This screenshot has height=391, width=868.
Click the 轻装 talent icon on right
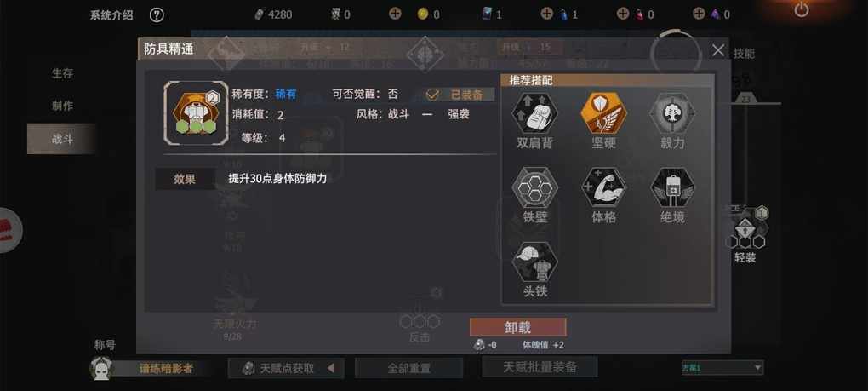[745, 228]
